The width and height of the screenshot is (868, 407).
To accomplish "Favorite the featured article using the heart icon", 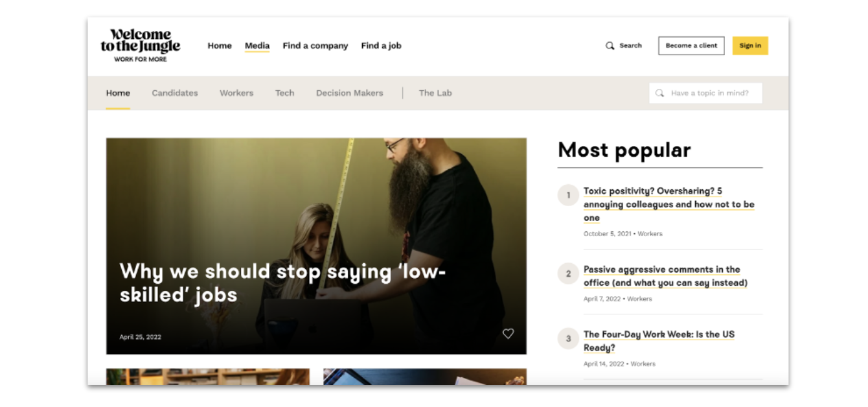I will pyautogui.click(x=508, y=333).
